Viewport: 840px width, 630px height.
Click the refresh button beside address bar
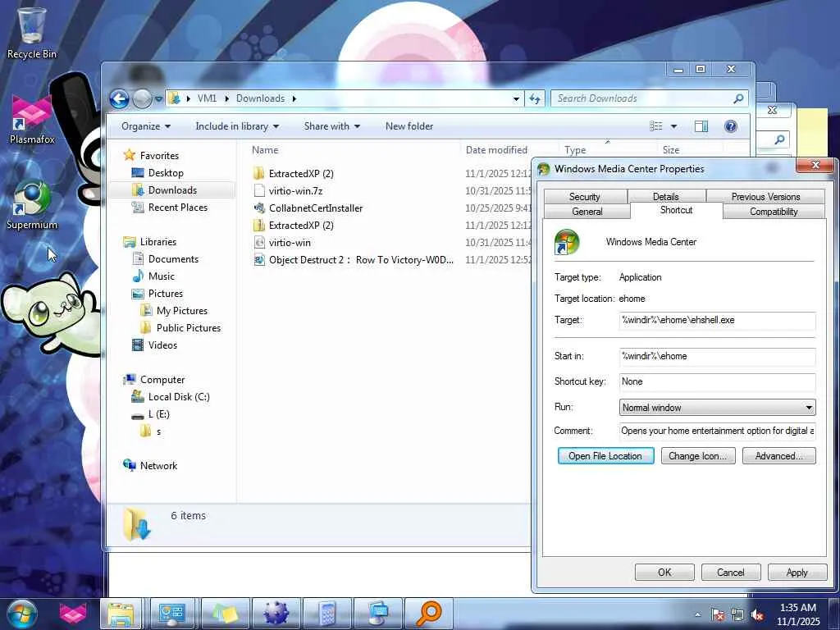pyautogui.click(x=535, y=98)
